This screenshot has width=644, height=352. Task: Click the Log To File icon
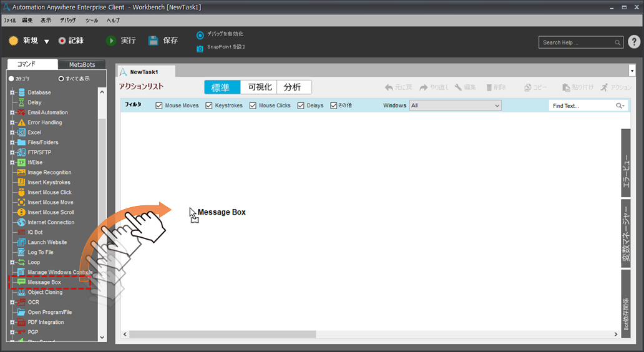tap(21, 252)
